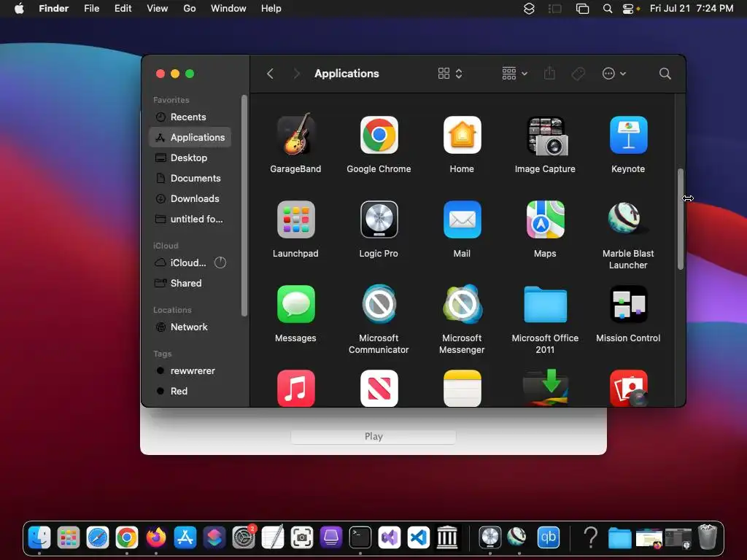
Task: Select the Home app icon
Action: pos(462,135)
